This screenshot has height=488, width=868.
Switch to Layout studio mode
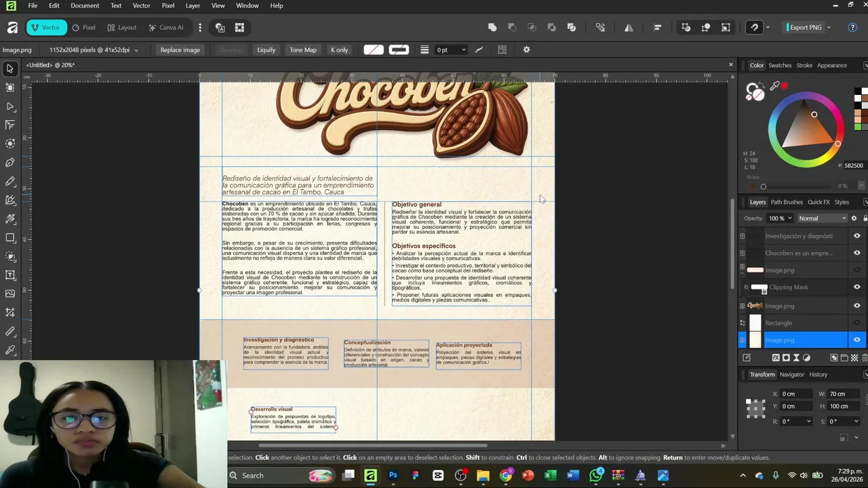point(122,28)
